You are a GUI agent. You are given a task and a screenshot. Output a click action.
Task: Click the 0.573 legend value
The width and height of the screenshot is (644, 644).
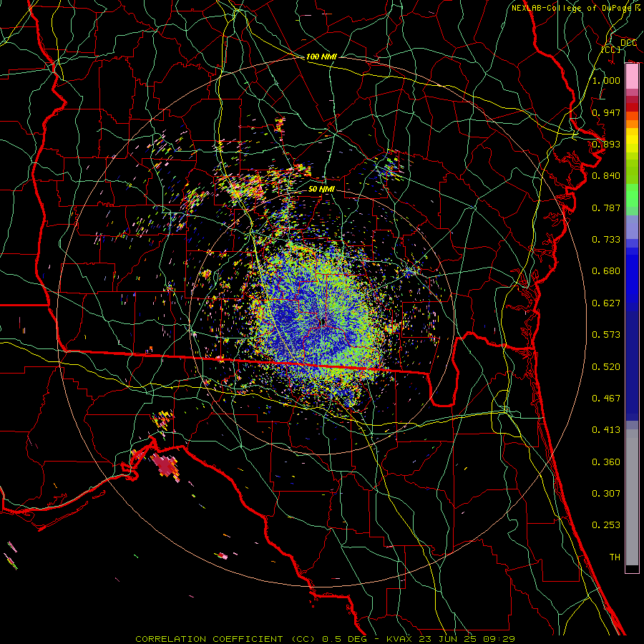pyautogui.click(x=606, y=335)
